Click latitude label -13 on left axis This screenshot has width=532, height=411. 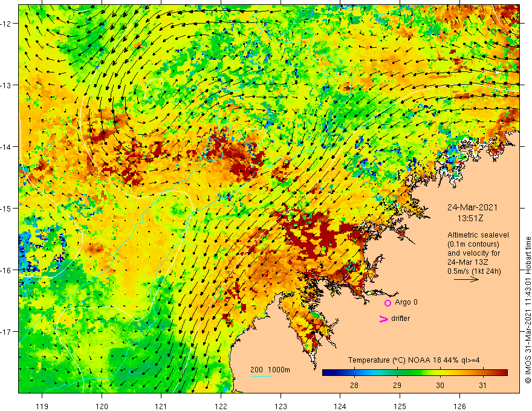(x=6, y=85)
